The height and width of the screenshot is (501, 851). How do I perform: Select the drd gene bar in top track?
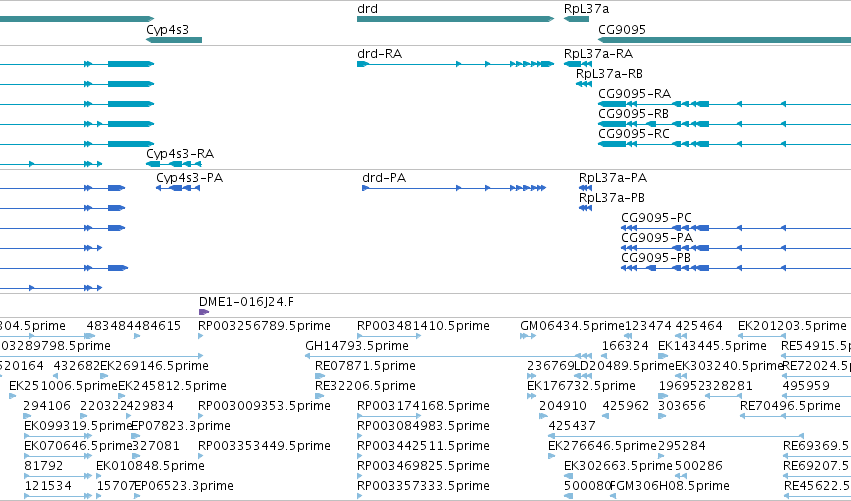pos(455,19)
